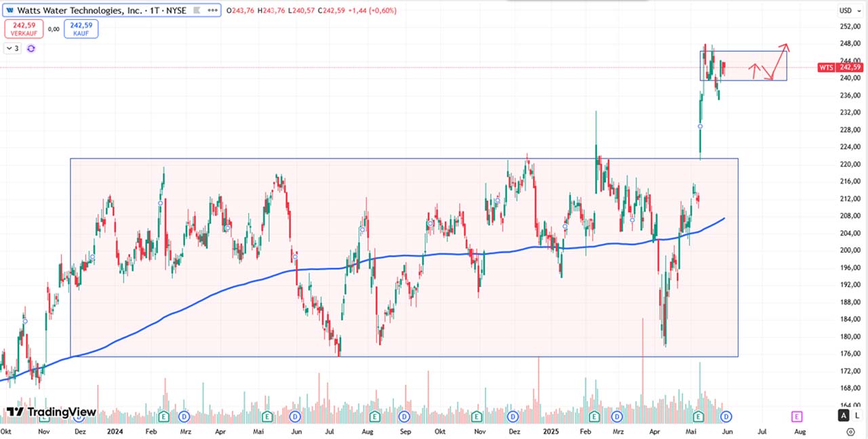Click the 176,00 price axis label
The height and width of the screenshot is (439, 868).
[x=850, y=354]
